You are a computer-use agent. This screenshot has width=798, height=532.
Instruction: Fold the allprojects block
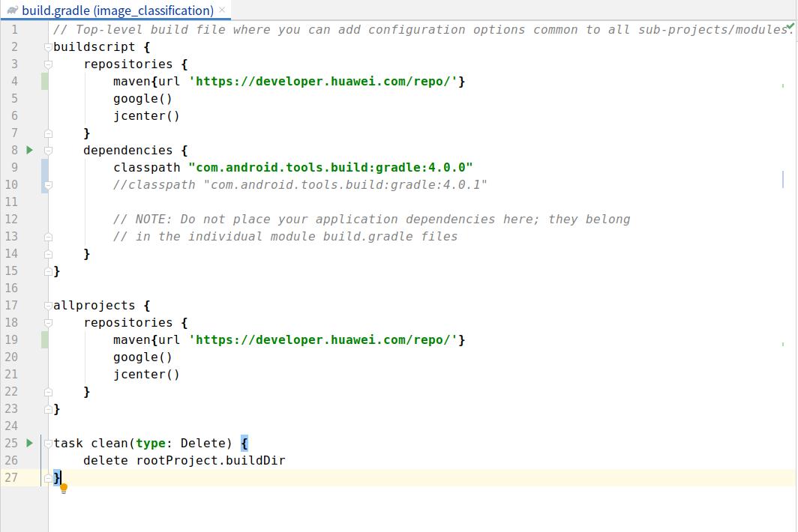(x=49, y=306)
